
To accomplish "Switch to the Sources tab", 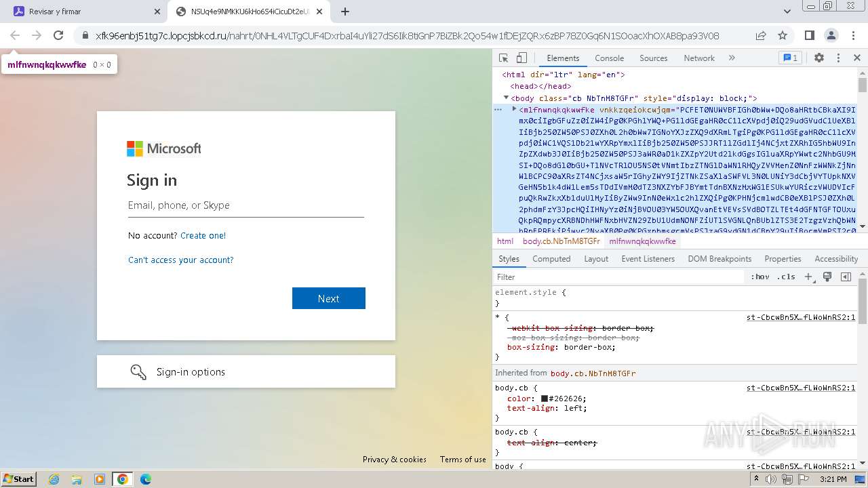I will 653,58.
